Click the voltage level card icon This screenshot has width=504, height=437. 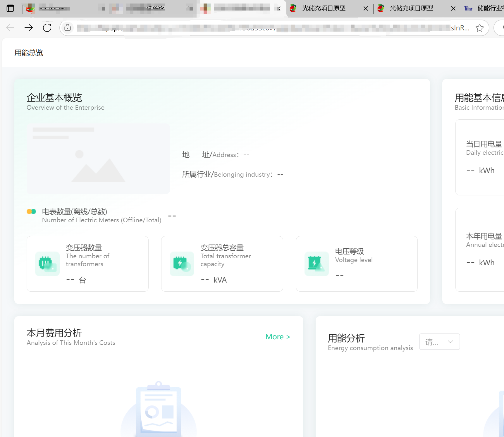(x=317, y=264)
